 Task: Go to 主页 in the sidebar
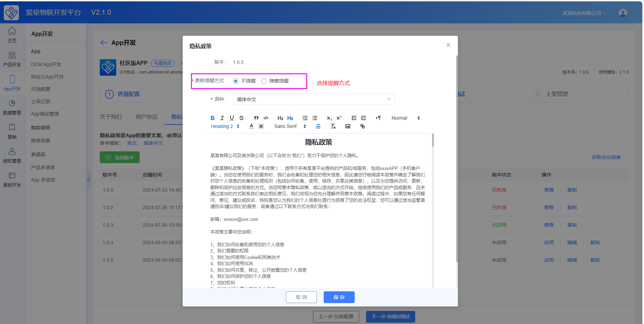click(12, 35)
